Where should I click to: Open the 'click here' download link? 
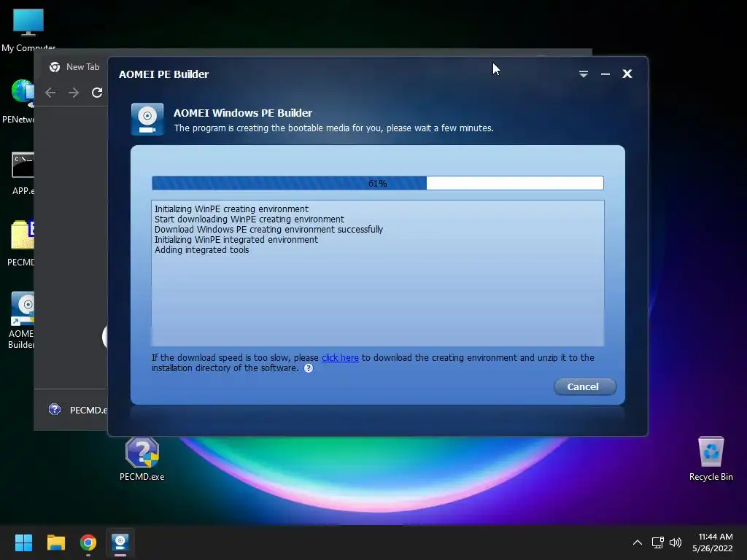(x=340, y=357)
